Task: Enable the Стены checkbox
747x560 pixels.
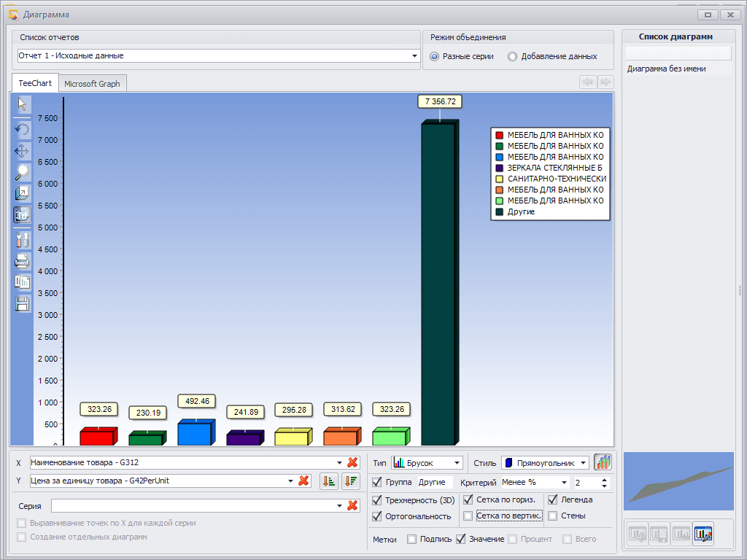Action: [x=553, y=516]
